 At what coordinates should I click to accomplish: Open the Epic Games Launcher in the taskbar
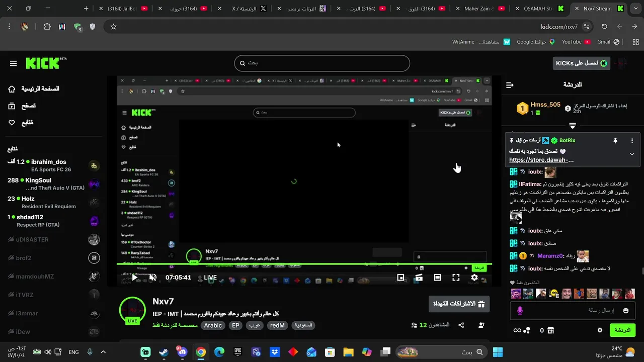pos(237,352)
